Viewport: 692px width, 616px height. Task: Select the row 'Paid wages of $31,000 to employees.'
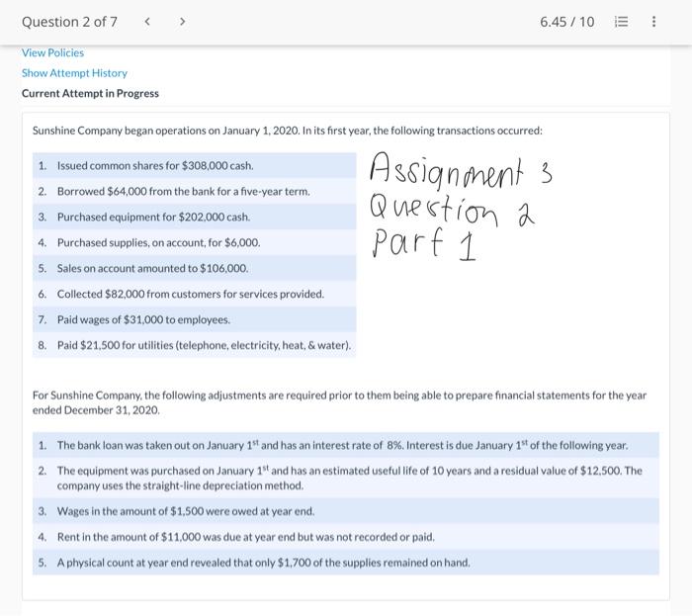click(194, 319)
